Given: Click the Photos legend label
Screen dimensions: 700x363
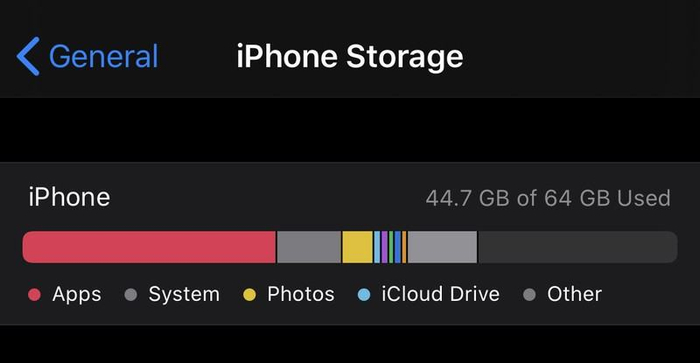Looking at the screenshot, I should click(x=301, y=294).
